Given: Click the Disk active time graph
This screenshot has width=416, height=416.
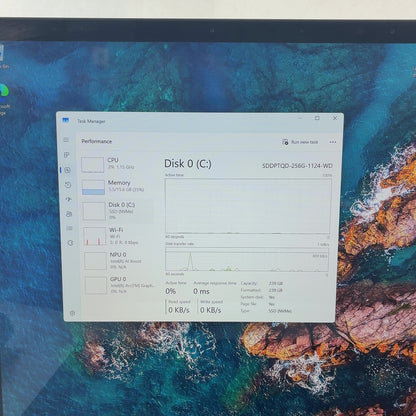Looking at the screenshot, I should coord(248,206).
